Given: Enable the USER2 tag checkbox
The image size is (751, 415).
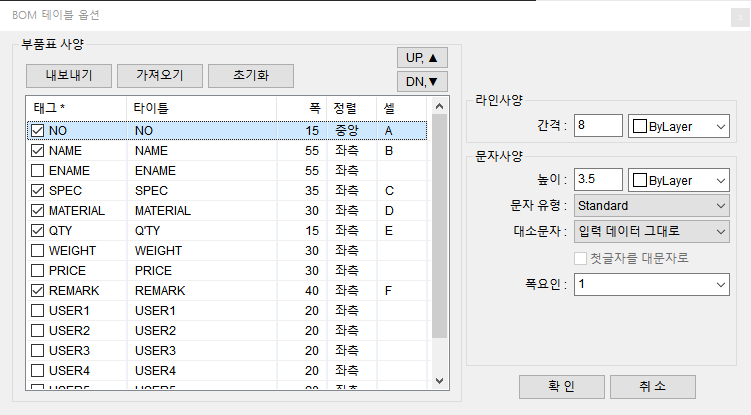Looking at the screenshot, I should tap(37, 331).
